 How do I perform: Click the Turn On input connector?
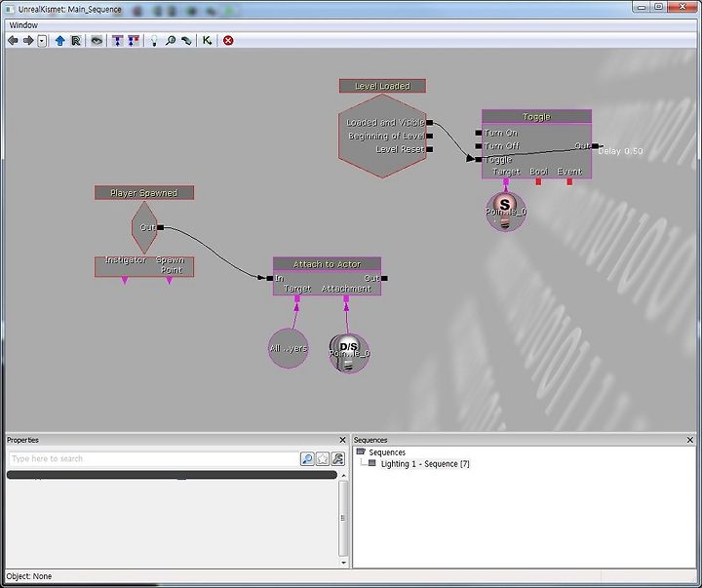(x=479, y=133)
